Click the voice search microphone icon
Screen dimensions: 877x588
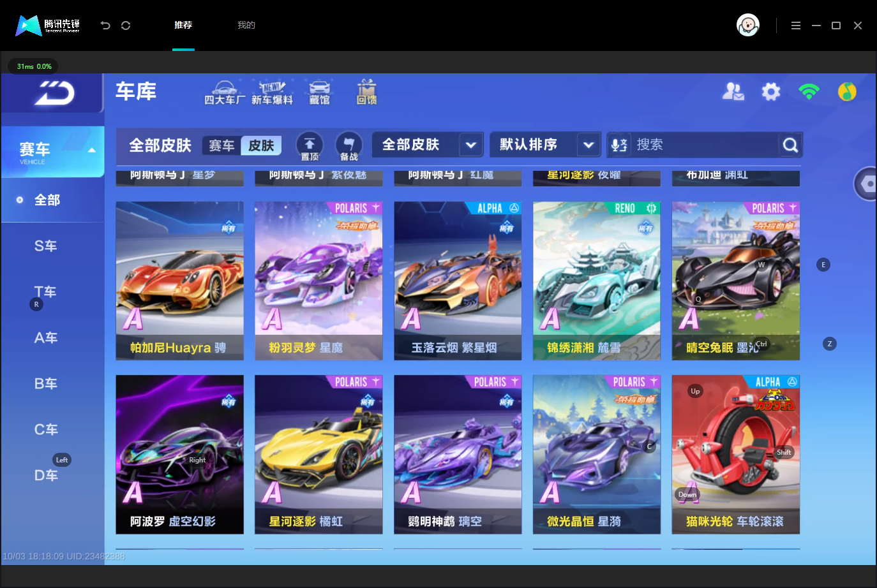tap(619, 145)
